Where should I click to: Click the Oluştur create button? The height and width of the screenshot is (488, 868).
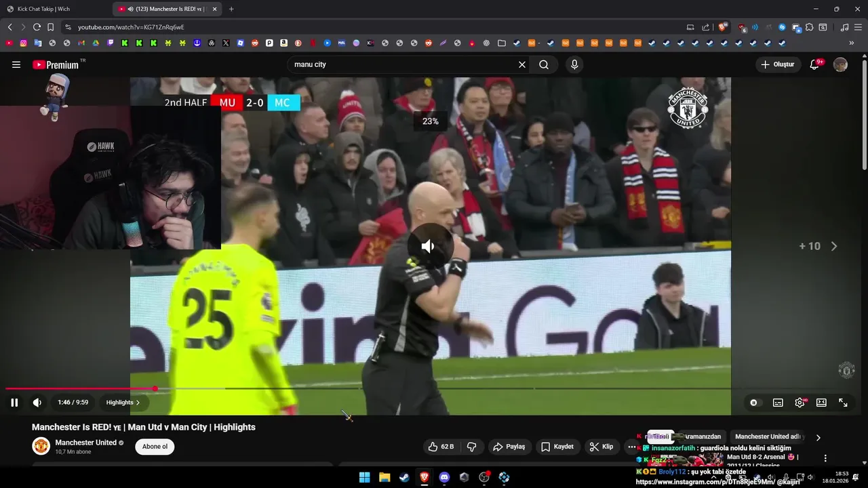777,64
